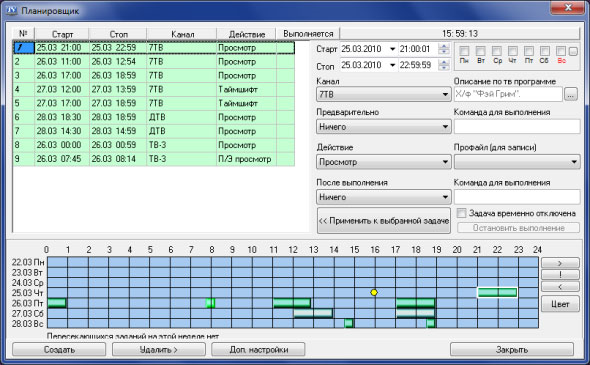Click the Выполняется column header
Screen dimensions: 590x365
pos(308,33)
